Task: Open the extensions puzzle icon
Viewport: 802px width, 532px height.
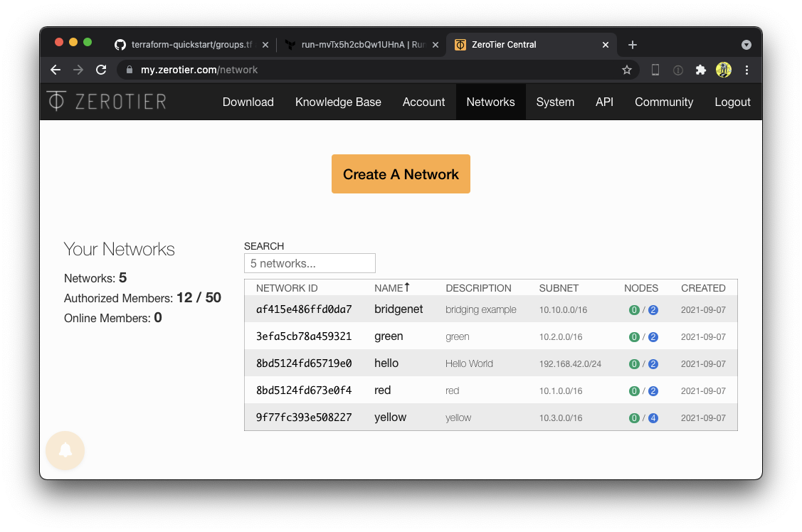Action: point(700,70)
